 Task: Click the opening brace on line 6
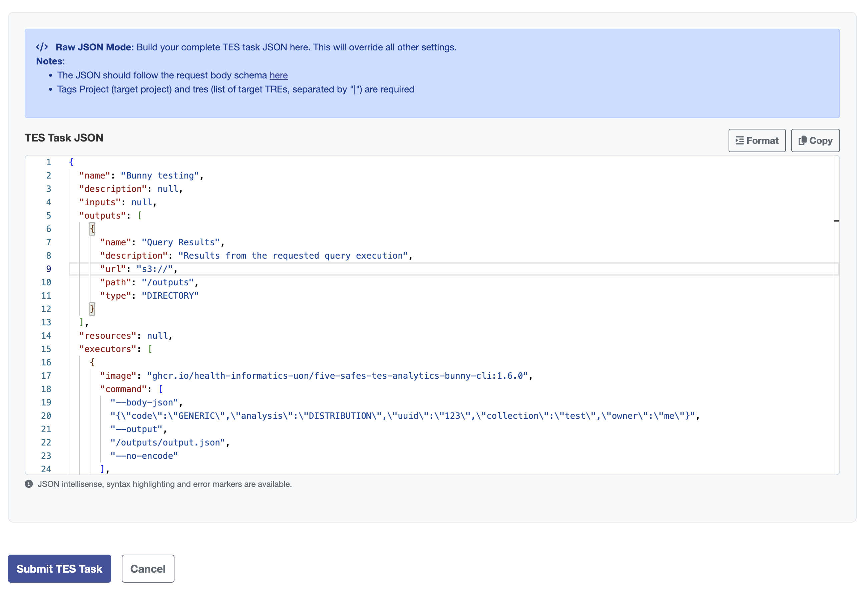pyautogui.click(x=92, y=229)
